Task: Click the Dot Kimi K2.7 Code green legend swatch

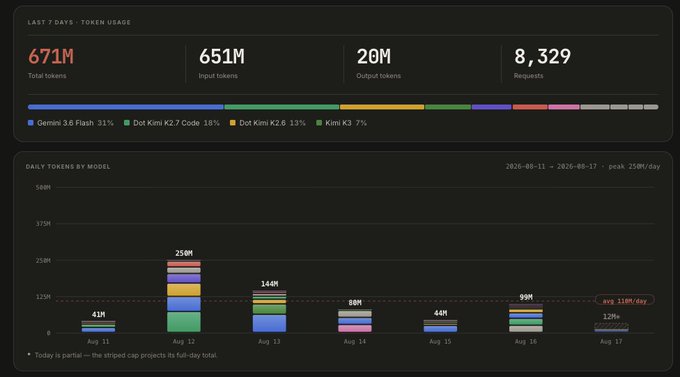Action: click(127, 123)
